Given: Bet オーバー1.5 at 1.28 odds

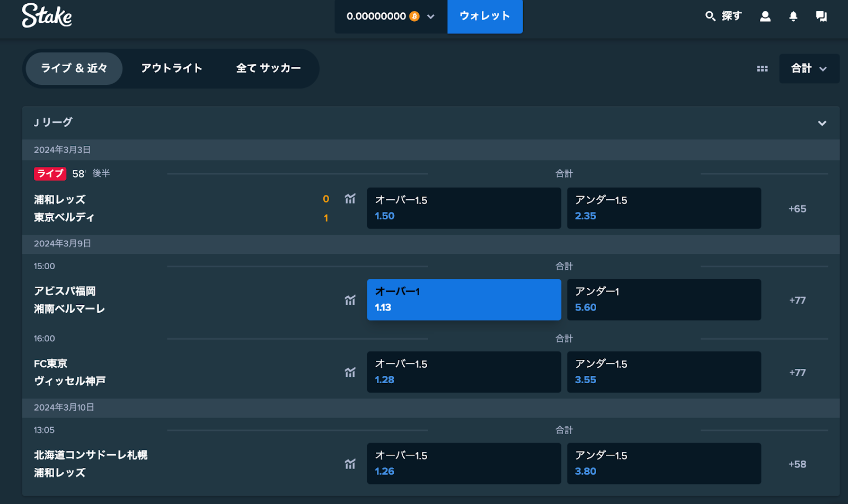Looking at the screenshot, I should pyautogui.click(x=464, y=372).
